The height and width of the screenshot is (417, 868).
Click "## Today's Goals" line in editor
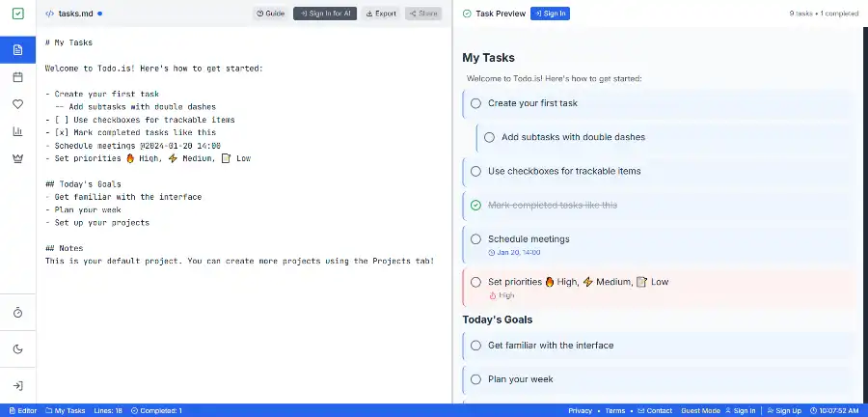tap(83, 184)
